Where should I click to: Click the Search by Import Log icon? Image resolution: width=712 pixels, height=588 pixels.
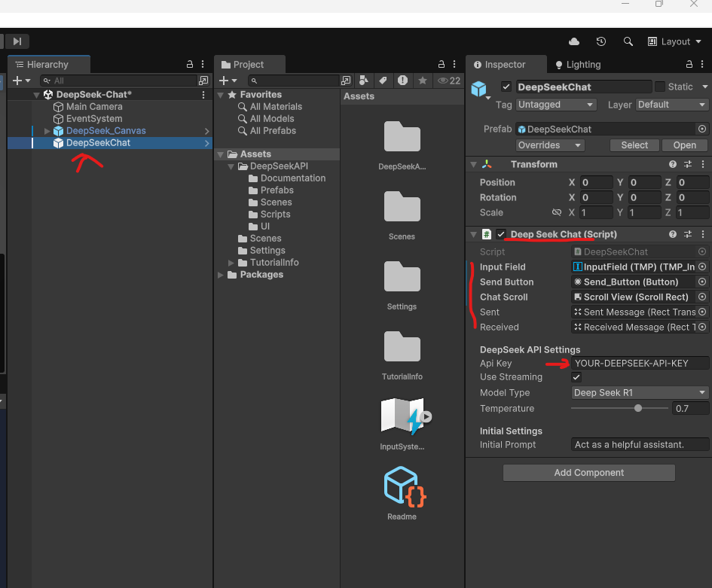tap(403, 81)
